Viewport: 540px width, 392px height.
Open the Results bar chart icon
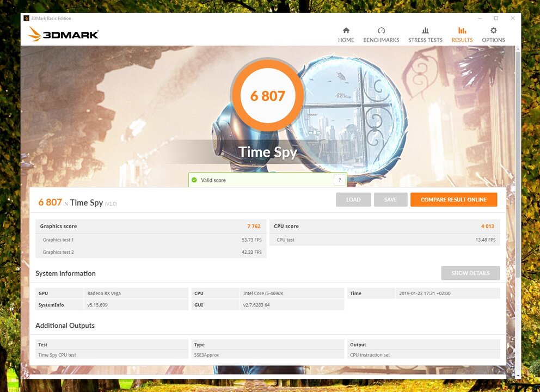point(462,30)
